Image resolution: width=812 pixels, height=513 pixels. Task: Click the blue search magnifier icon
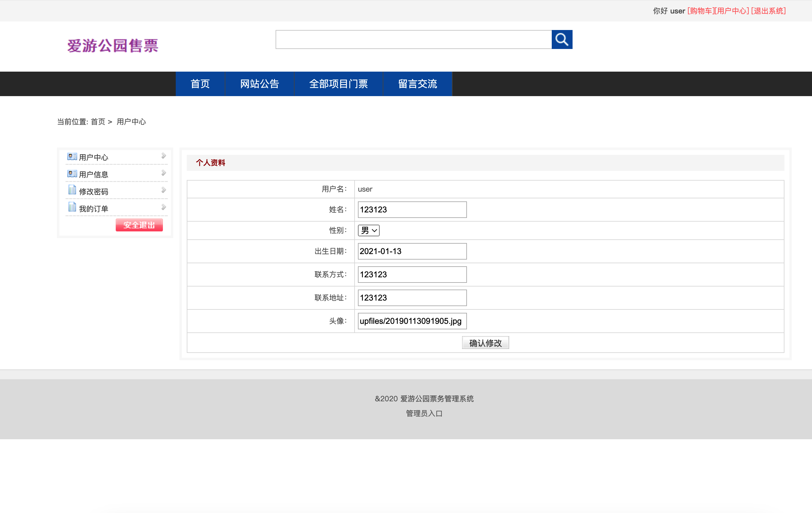tap(562, 39)
